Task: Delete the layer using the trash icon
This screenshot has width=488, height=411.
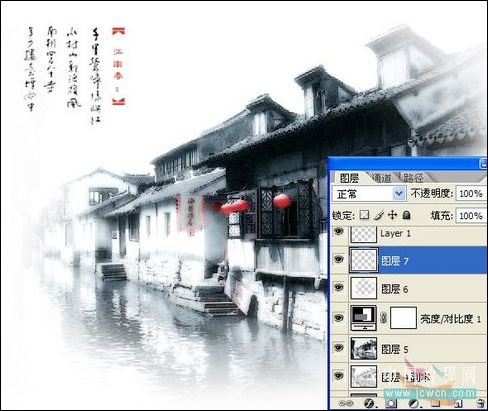Action: [x=480, y=403]
